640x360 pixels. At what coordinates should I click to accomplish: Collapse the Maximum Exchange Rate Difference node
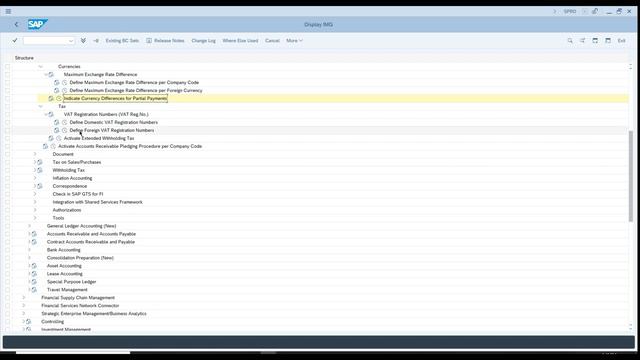[x=46, y=74]
